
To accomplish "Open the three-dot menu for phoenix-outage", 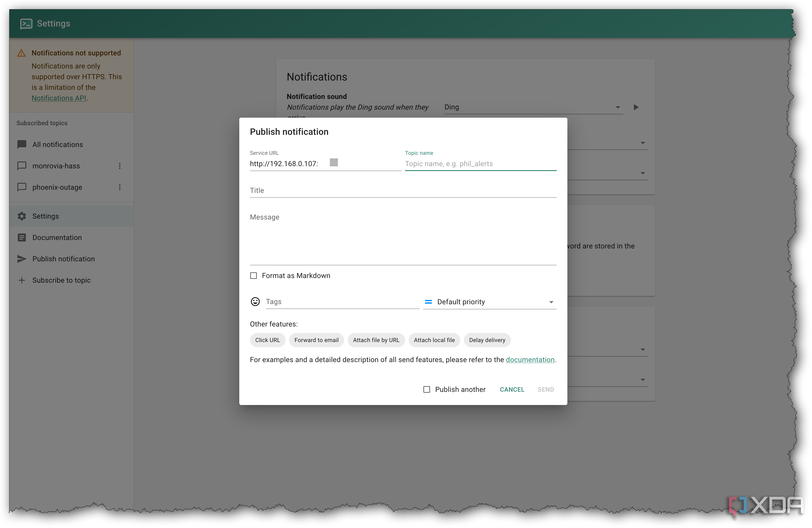I will pos(120,187).
